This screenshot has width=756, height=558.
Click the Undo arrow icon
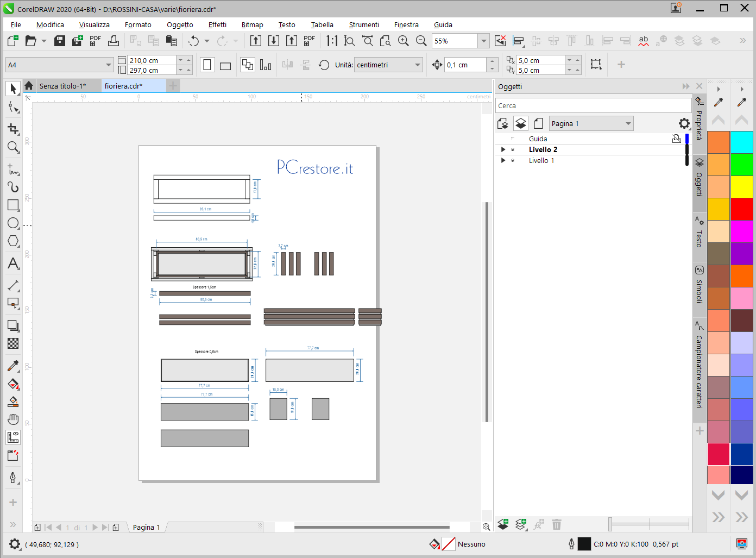coord(194,41)
